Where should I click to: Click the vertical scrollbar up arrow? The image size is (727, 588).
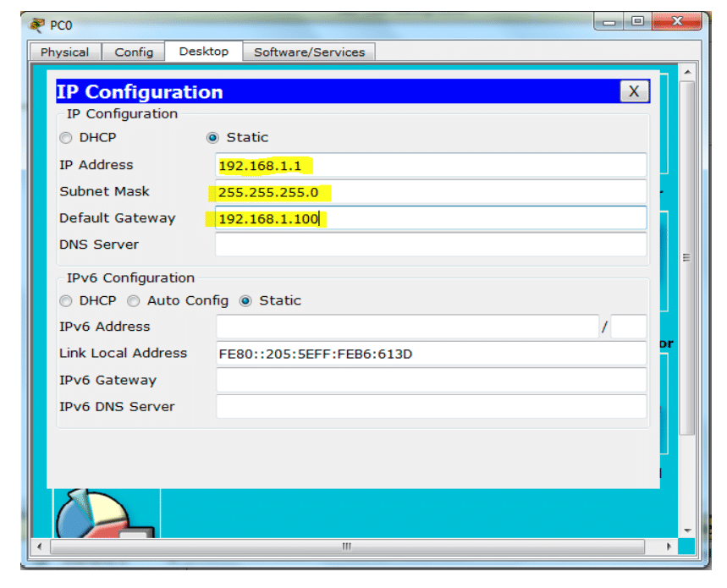pyautogui.click(x=687, y=72)
